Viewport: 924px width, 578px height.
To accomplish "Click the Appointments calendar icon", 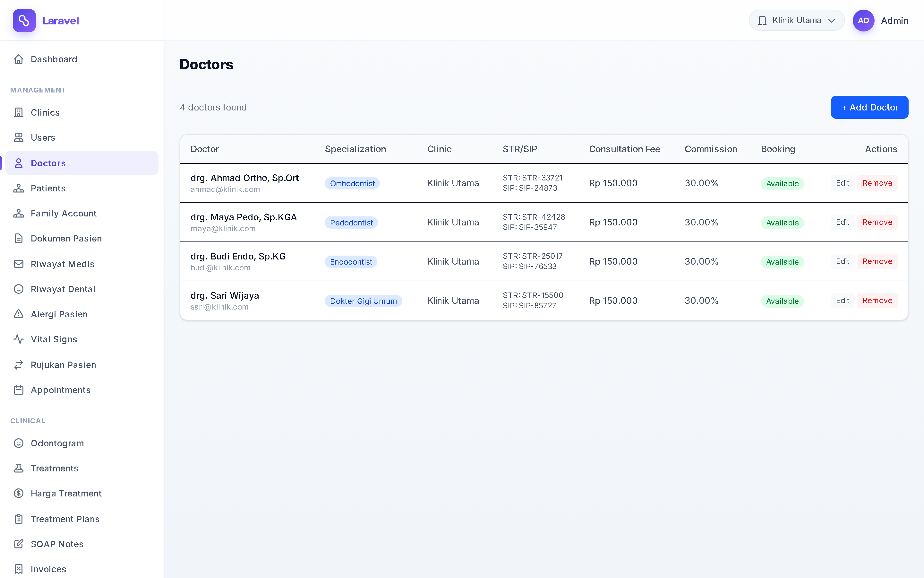I will coord(19,390).
